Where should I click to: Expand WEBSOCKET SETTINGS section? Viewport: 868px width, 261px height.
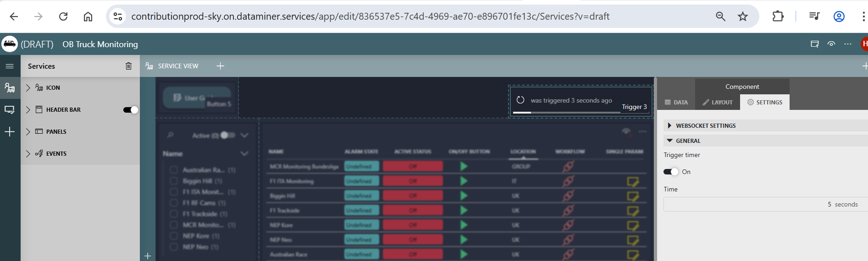669,125
